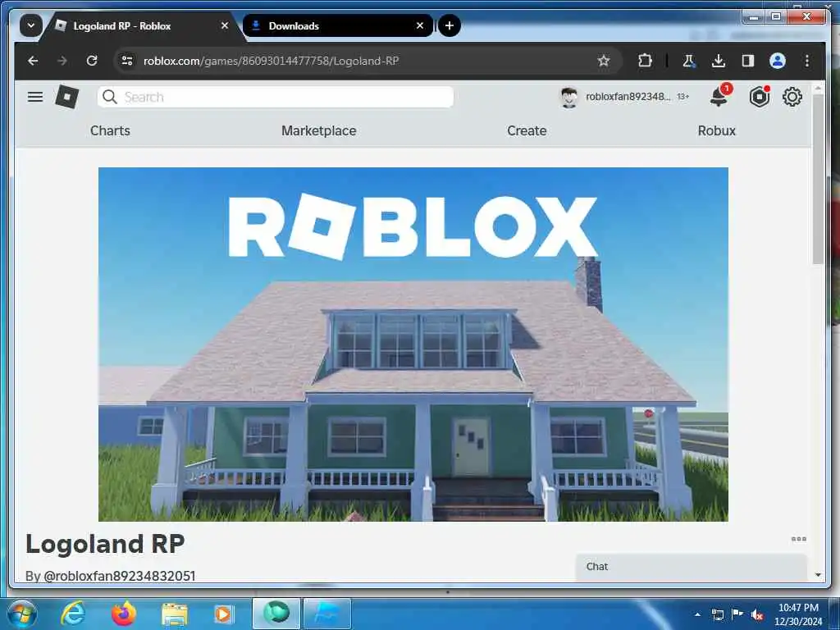Open a new browser tab
Screen dimensions: 840x630
tap(449, 25)
